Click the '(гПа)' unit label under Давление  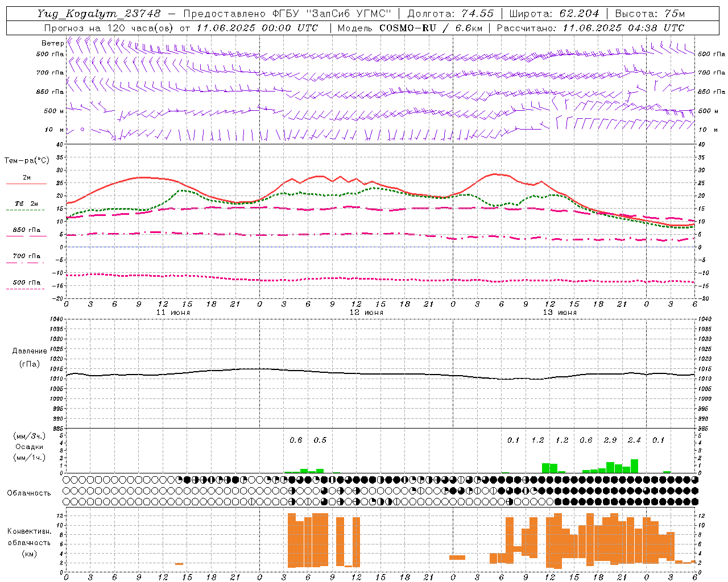pyautogui.click(x=30, y=364)
